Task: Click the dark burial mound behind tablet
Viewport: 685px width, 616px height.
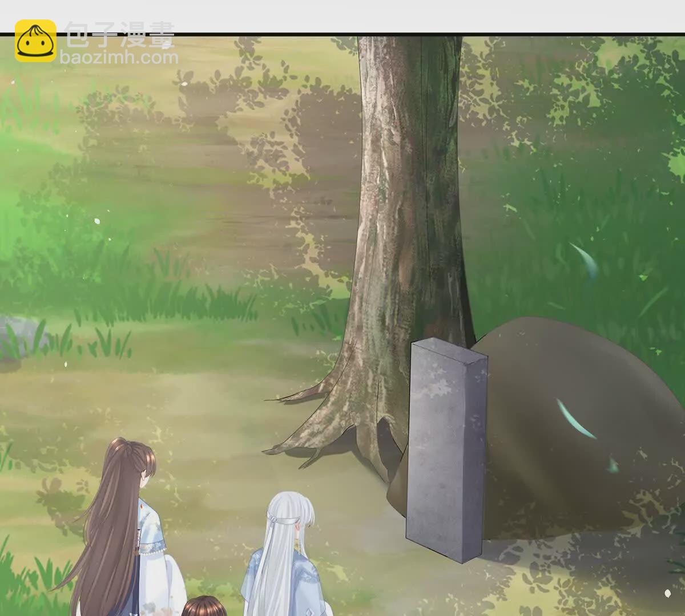Action: (577, 433)
